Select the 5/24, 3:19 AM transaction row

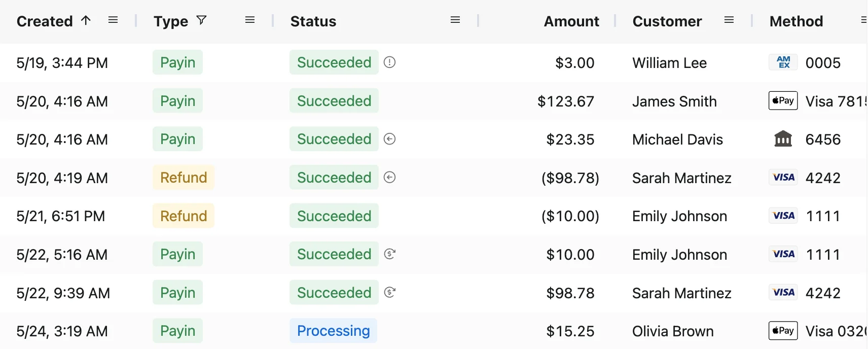click(x=434, y=331)
